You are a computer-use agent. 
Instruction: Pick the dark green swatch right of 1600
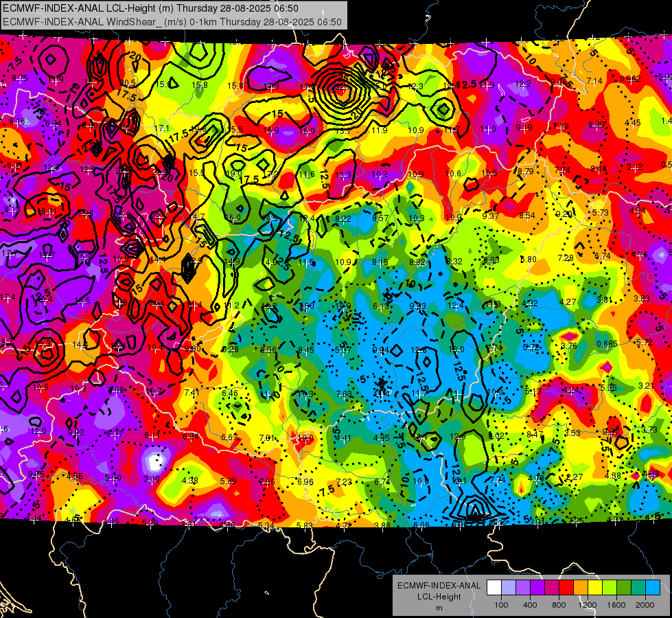tap(623, 588)
